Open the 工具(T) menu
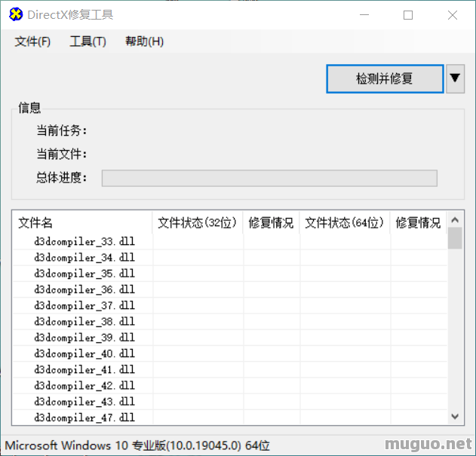This screenshot has width=476, height=456. click(x=88, y=41)
